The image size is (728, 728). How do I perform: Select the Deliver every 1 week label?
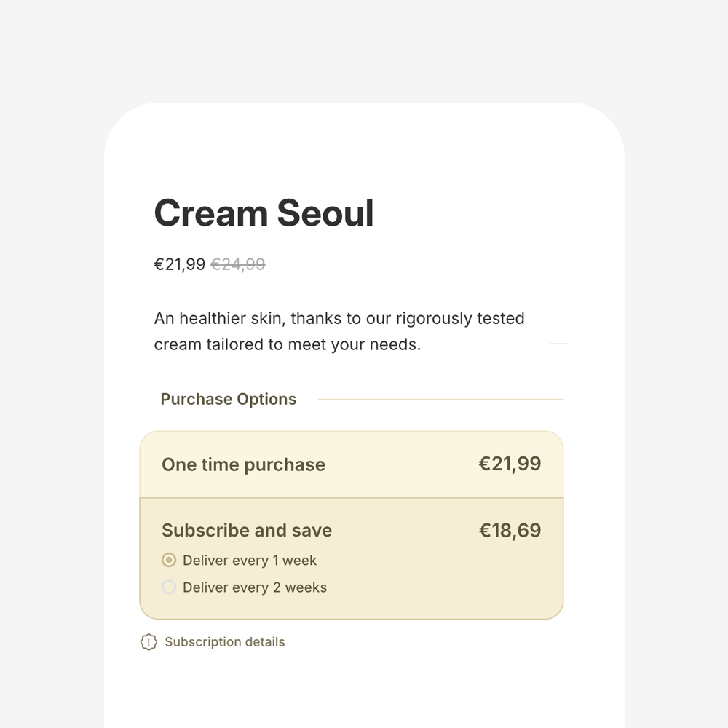pyautogui.click(x=250, y=561)
